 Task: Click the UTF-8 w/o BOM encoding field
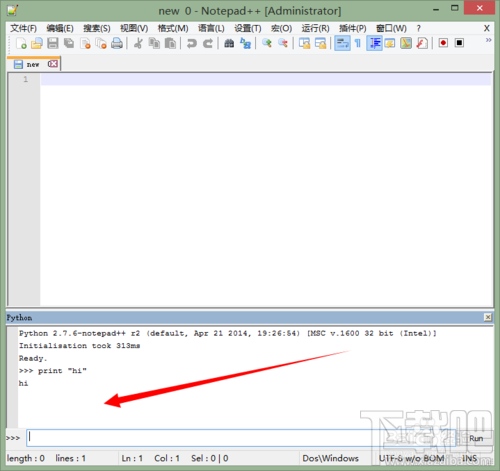point(411,458)
